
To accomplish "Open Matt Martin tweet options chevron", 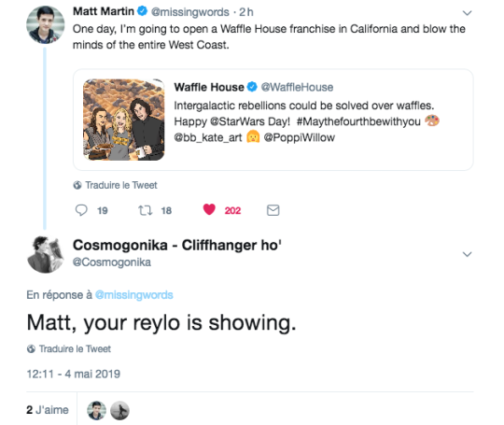I will click(467, 13).
